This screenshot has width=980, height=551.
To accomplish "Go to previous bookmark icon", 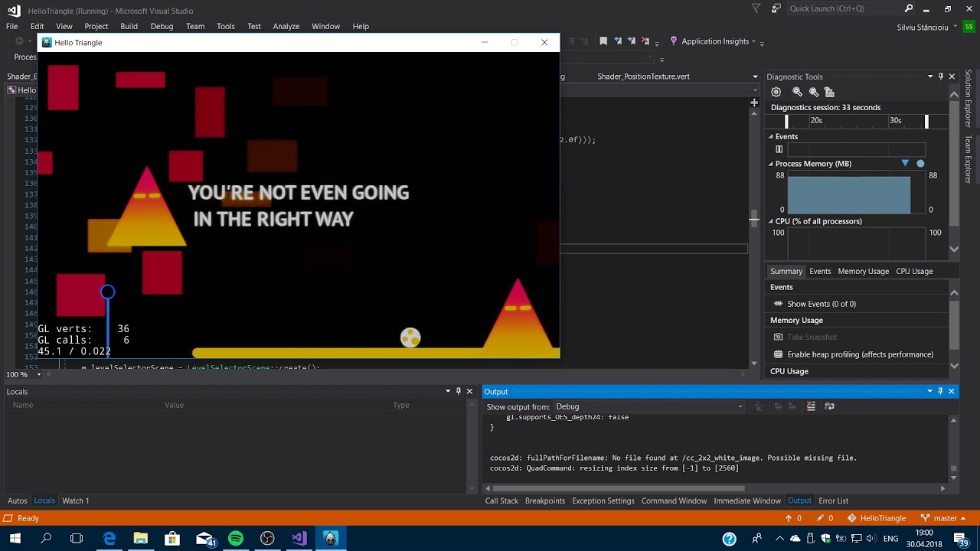I will click(619, 41).
